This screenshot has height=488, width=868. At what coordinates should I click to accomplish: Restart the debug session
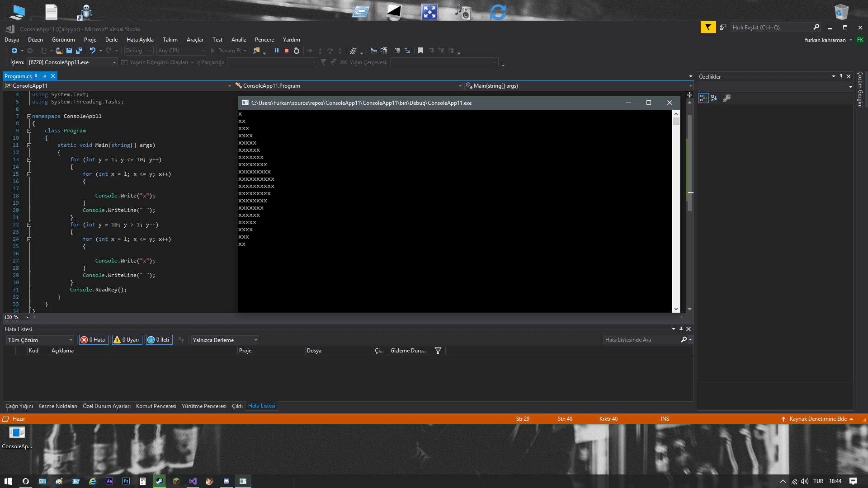pos(297,51)
